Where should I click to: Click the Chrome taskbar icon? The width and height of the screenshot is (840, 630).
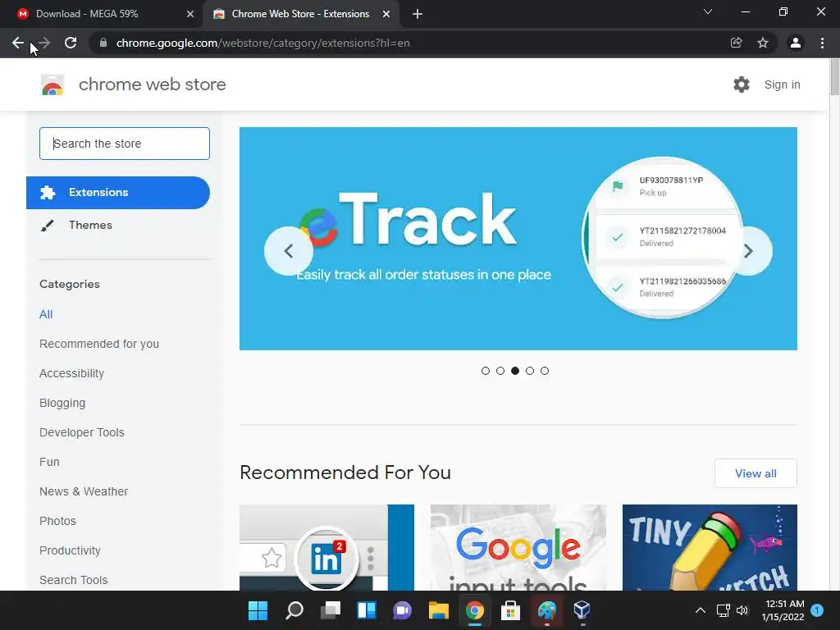click(x=475, y=609)
